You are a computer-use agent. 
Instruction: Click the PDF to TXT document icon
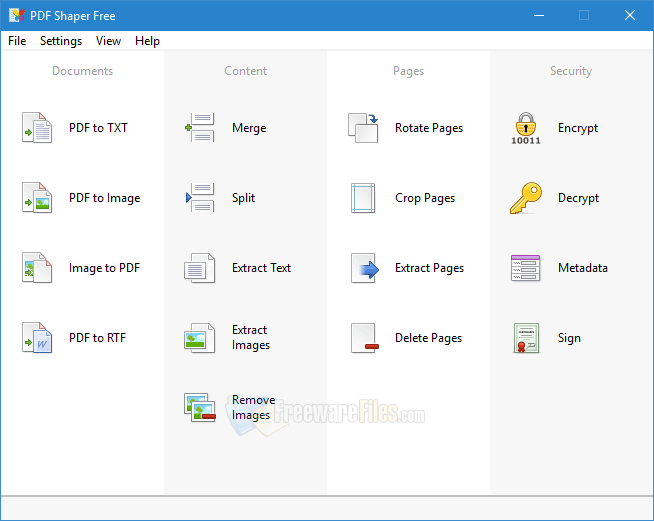pyautogui.click(x=37, y=128)
